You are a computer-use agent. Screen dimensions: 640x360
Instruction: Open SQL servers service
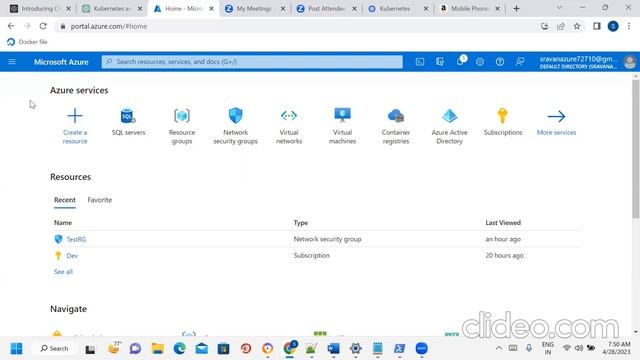[x=128, y=122]
